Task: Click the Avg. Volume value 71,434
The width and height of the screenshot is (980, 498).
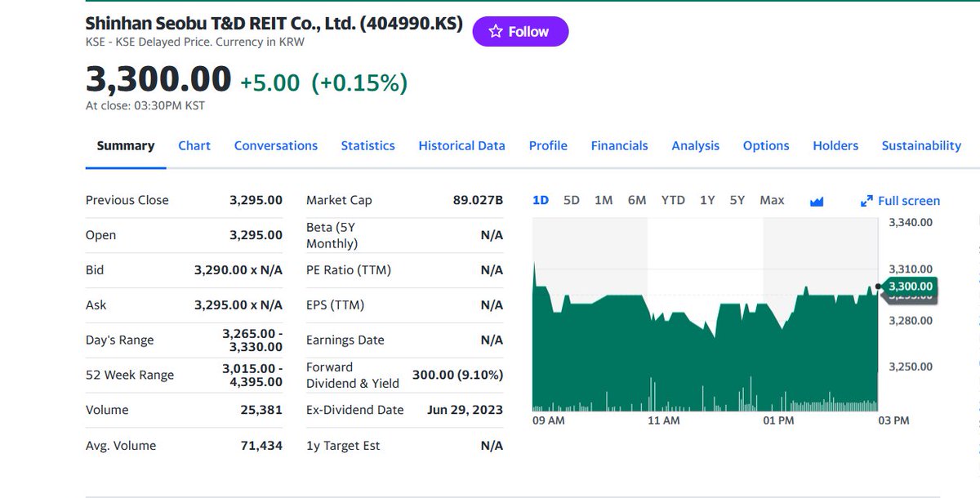Action: click(x=261, y=446)
